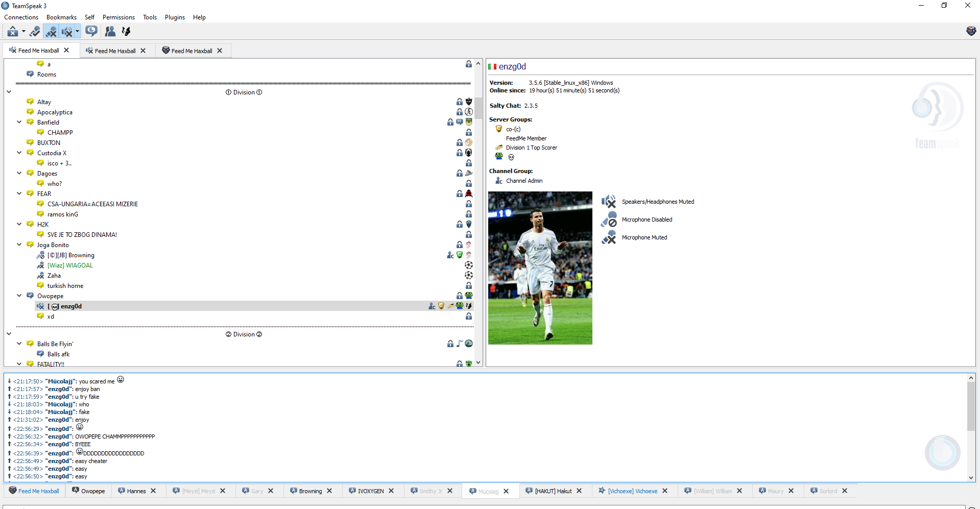Switch to the third Feed Me Haxball server tab

tap(192, 51)
